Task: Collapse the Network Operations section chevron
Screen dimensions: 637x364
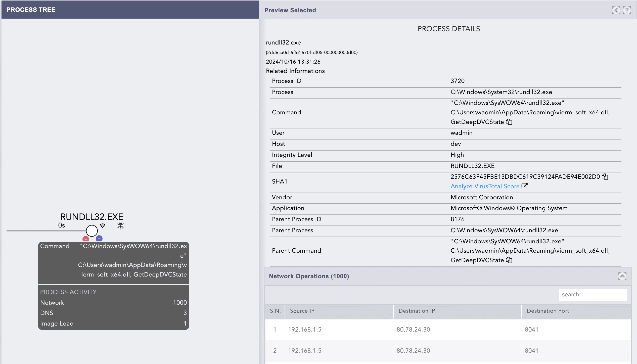Action: click(x=622, y=276)
